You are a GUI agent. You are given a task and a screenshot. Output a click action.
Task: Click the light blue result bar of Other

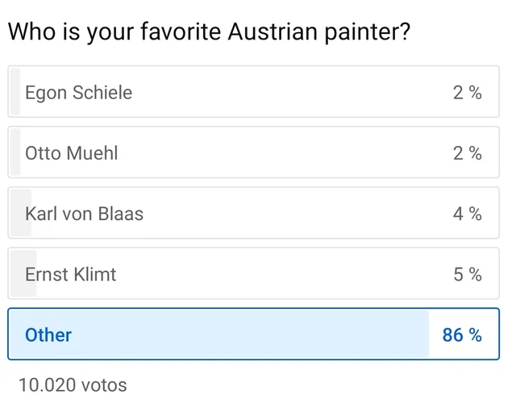coord(242,335)
